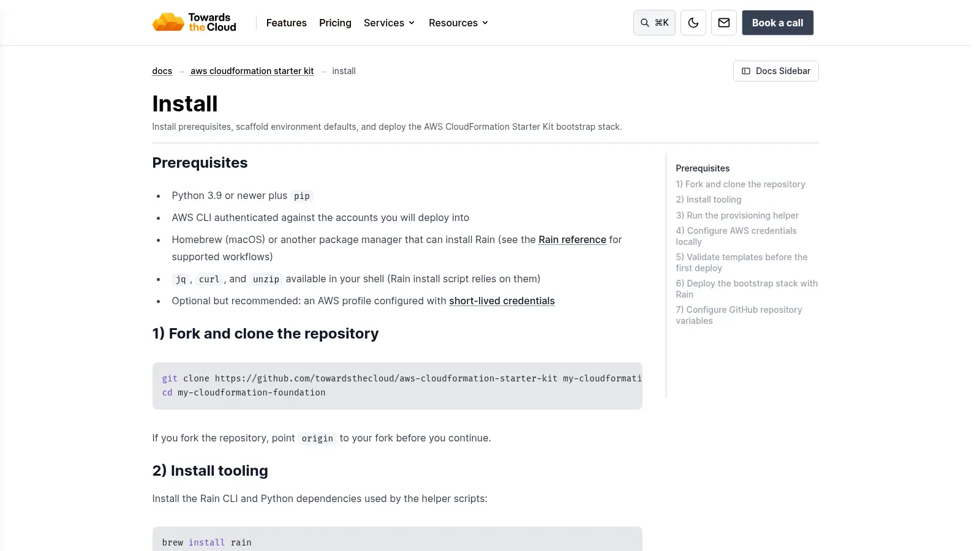
Task: Click the 1) Fork and clone heading
Action: click(x=265, y=334)
